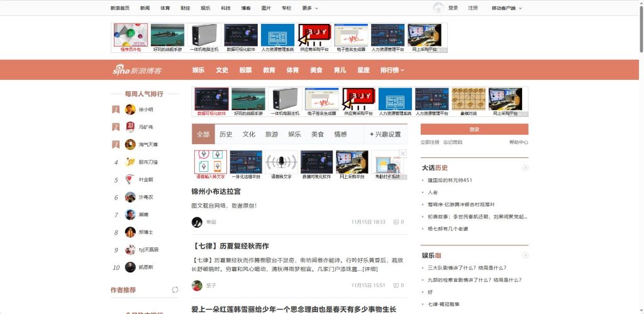Click the comment icon on 锦州小布达拉宫 post

point(396,222)
